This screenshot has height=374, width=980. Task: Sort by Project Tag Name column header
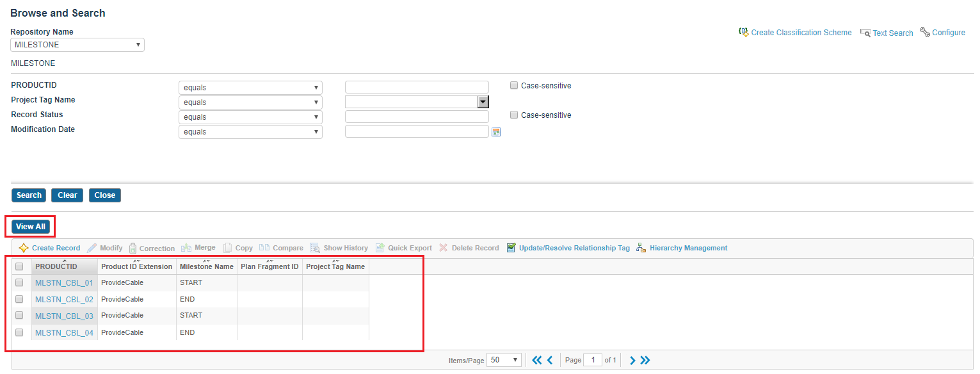point(335,266)
